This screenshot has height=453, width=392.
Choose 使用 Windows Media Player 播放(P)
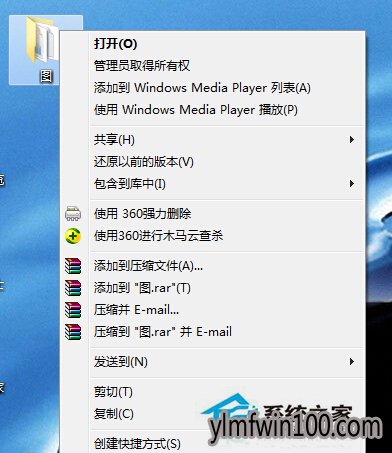coord(196,110)
